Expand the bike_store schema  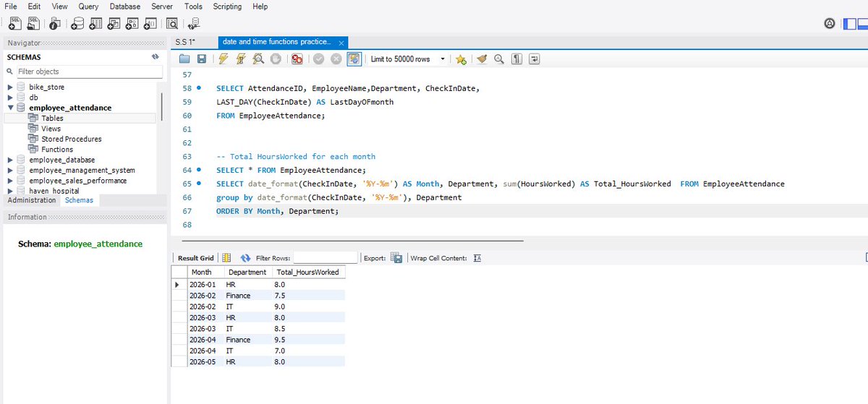10,87
